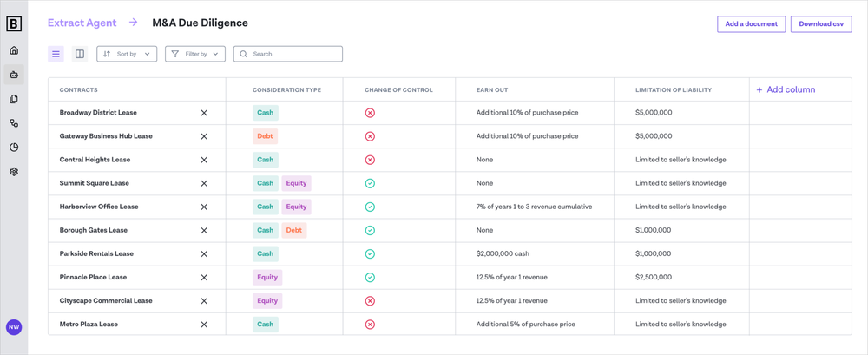Image resolution: width=868 pixels, height=355 pixels.
Task: Click the Equity tag for Pinnacle Place Lease
Action: (x=267, y=278)
